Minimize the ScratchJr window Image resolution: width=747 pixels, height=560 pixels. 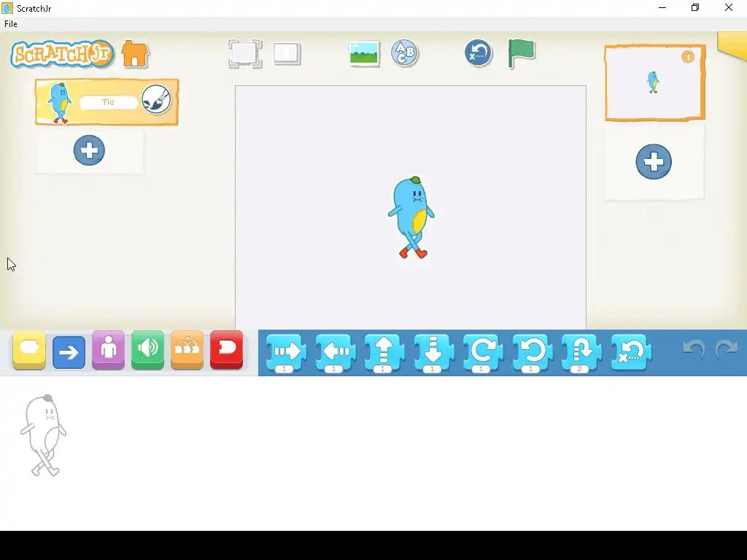tap(662, 7)
